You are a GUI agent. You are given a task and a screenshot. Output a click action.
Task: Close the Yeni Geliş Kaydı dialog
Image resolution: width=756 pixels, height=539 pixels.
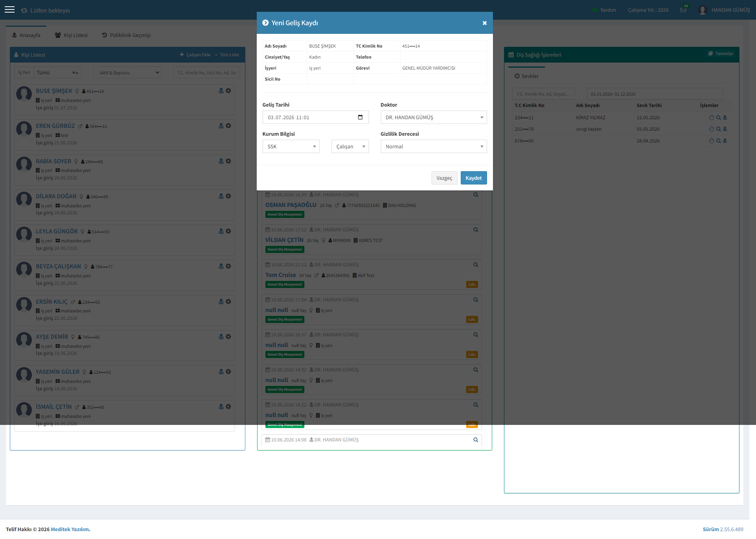[x=485, y=23]
